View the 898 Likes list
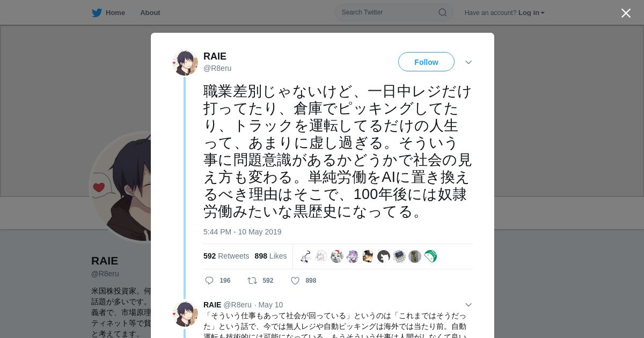 pyautogui.click(x=270, y=256)
